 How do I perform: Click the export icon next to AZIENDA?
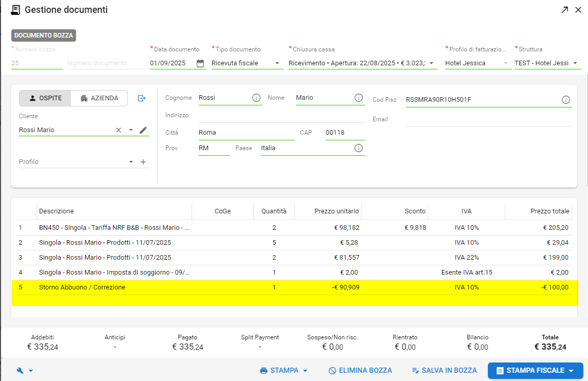pos(142,98)
